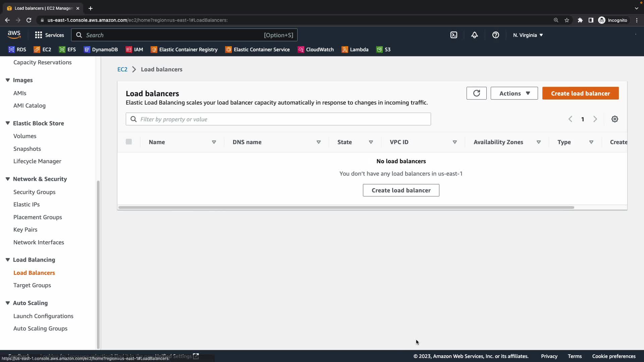Open Lambda shortcut in favorites bar

click(355, 50)
